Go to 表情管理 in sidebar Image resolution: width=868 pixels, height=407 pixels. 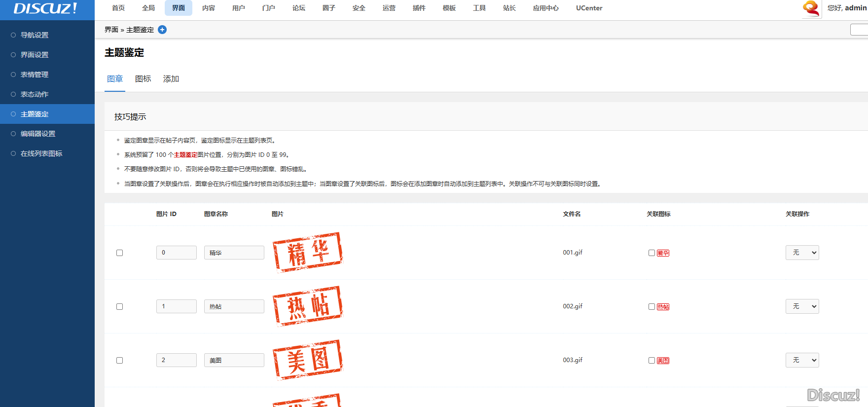tap(35, 74)
